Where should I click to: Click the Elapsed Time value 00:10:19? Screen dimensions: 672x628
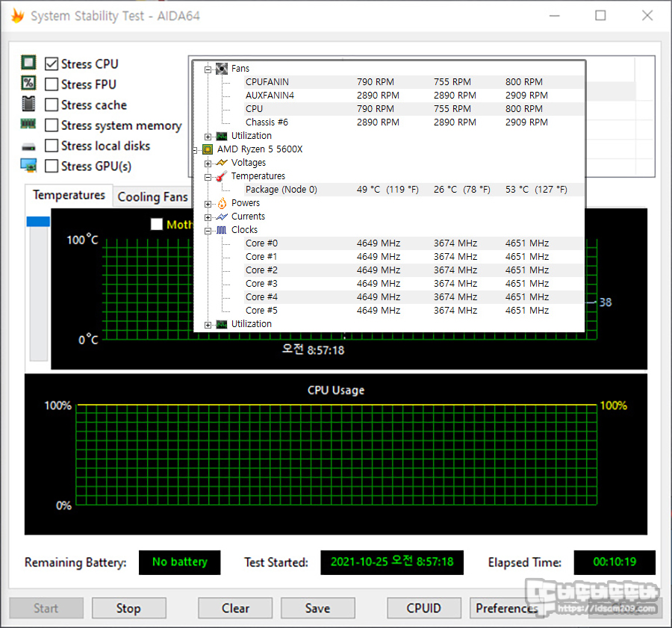tap(615, 562)
